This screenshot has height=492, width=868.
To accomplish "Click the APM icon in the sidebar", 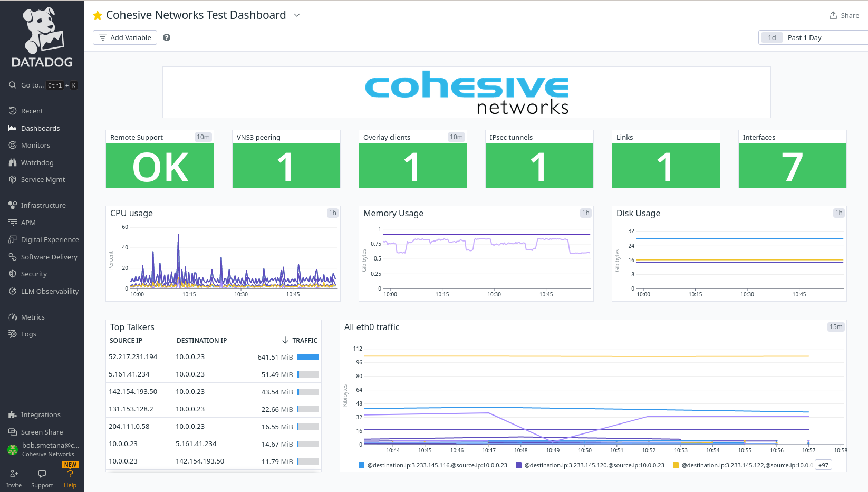I will point(13,223).
